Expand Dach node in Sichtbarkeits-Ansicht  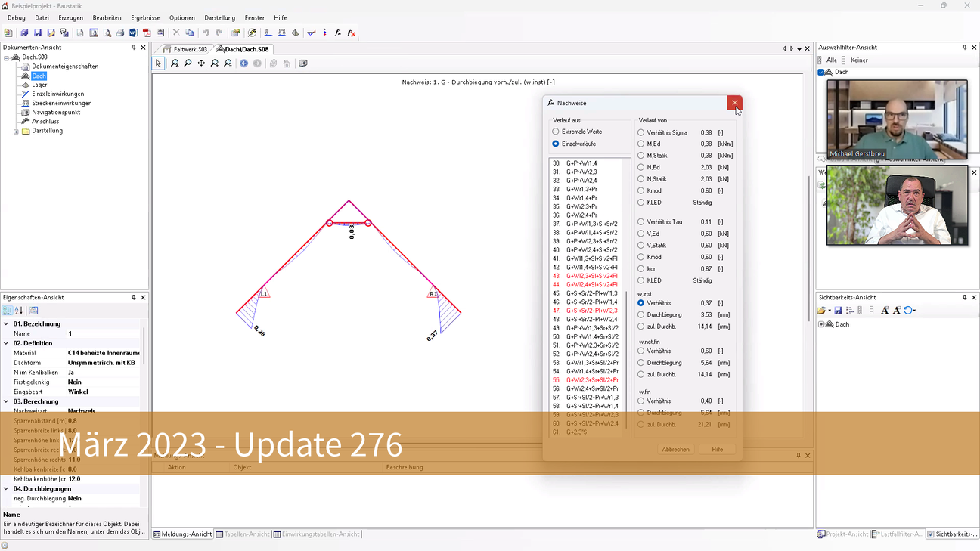coord(821,325)
